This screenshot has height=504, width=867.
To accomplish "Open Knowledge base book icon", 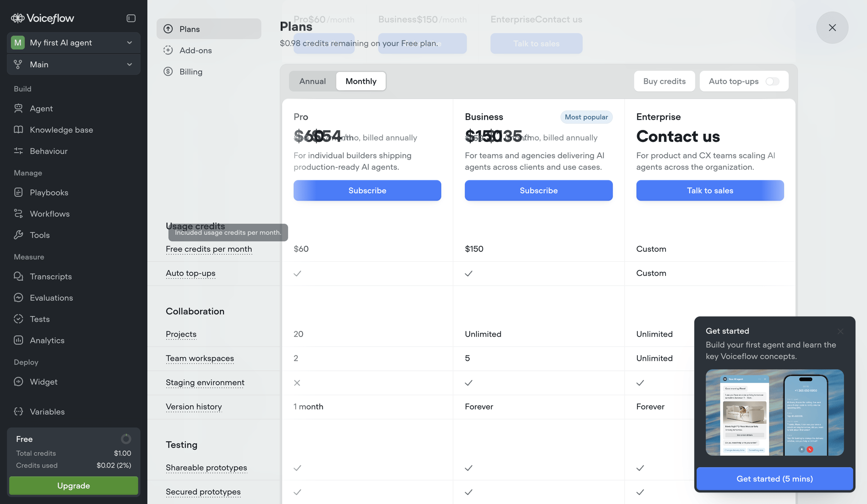I will (x=18, y=130).
